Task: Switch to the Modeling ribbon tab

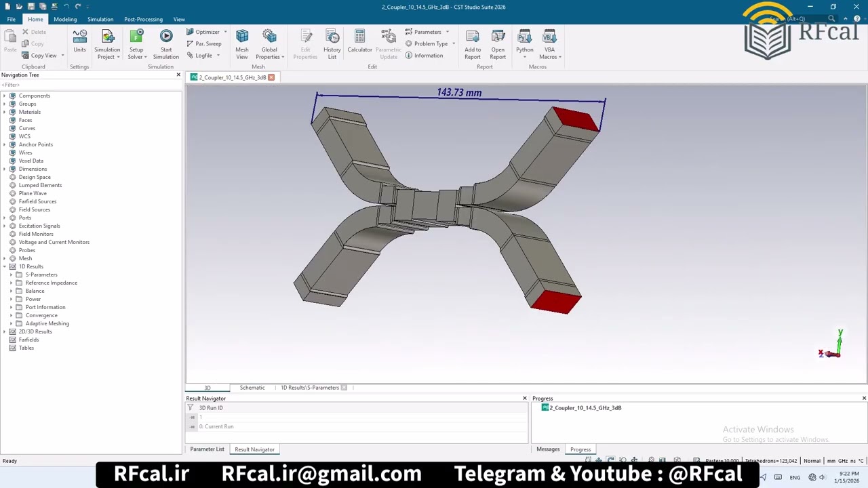Action: [x=65, y=19]
